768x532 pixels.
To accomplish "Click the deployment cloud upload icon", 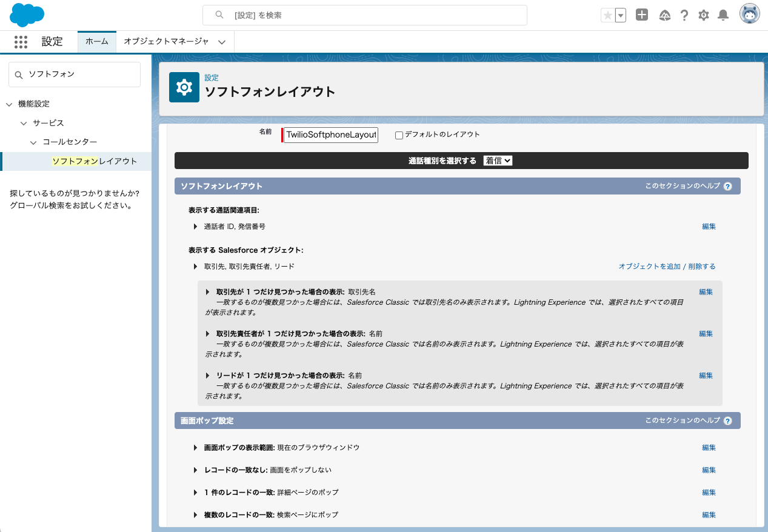I will (x=664, y=15).
